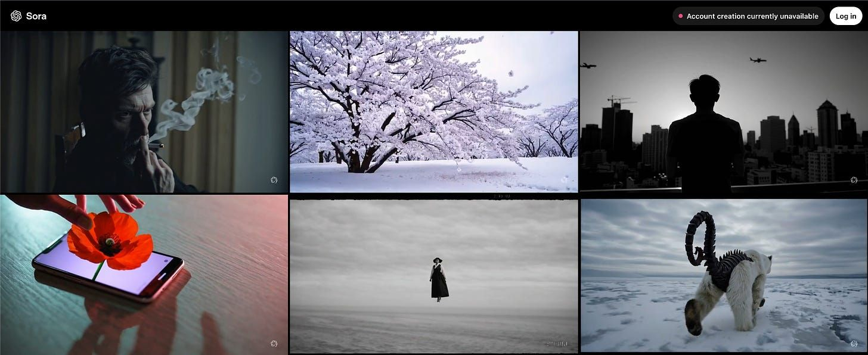
Task: Open the polar bear with scorpion tail video
Action: [x=724, y=275]
